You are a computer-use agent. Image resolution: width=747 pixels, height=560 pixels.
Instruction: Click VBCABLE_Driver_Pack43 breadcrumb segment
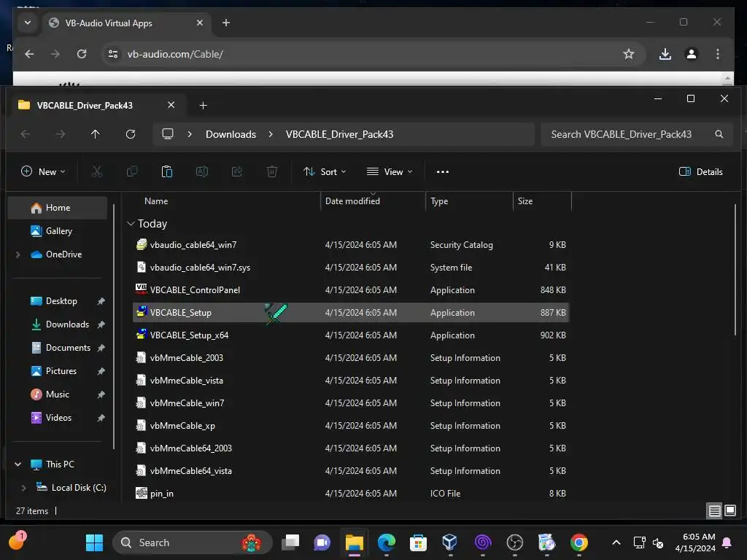pos(340,134)
